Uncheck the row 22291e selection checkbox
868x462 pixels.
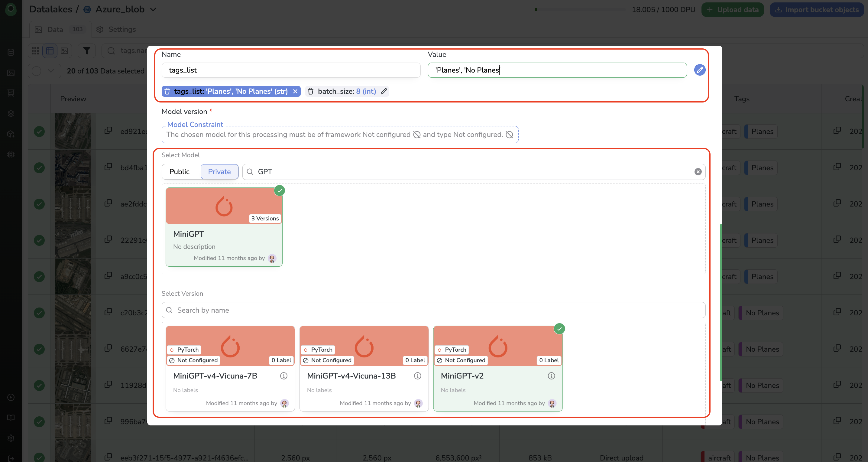pos(39,240)
